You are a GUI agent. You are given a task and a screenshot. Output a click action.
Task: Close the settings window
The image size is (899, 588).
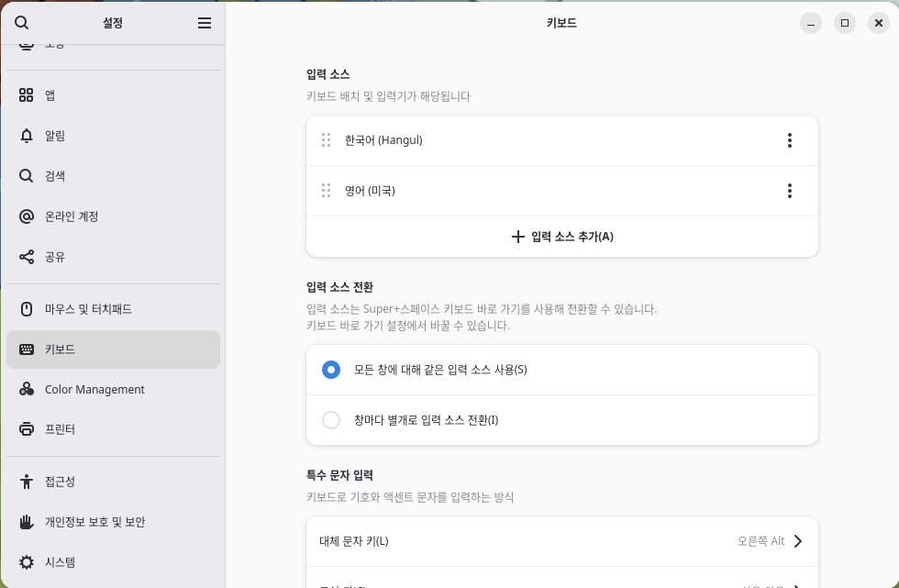[879, 23]
